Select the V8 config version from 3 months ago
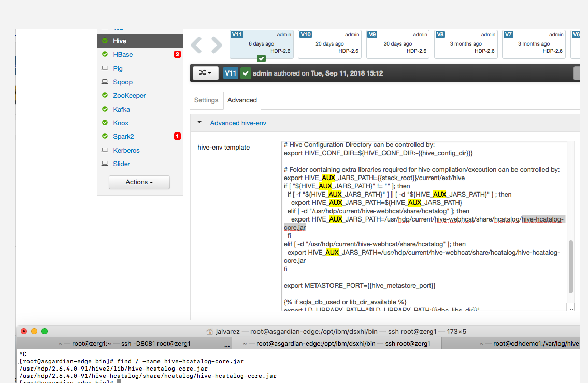The height and width of the screenshot is (383, 588). click(x=466, y=43)
